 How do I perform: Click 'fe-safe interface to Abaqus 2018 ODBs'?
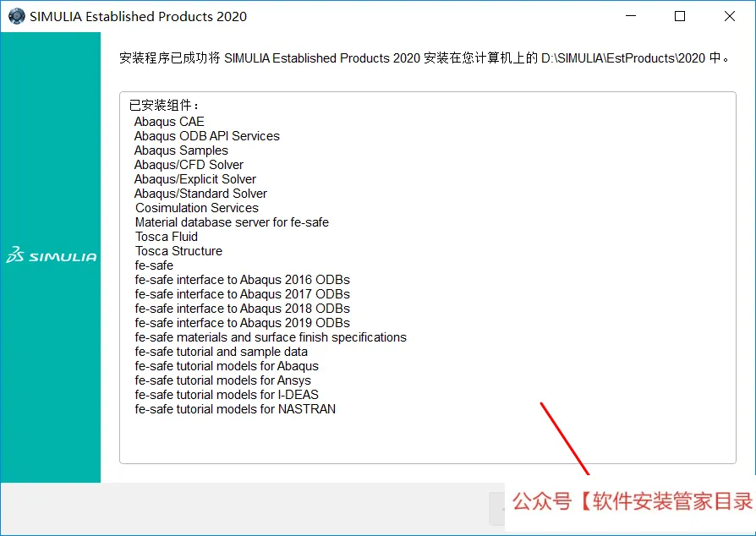[243, 309]
